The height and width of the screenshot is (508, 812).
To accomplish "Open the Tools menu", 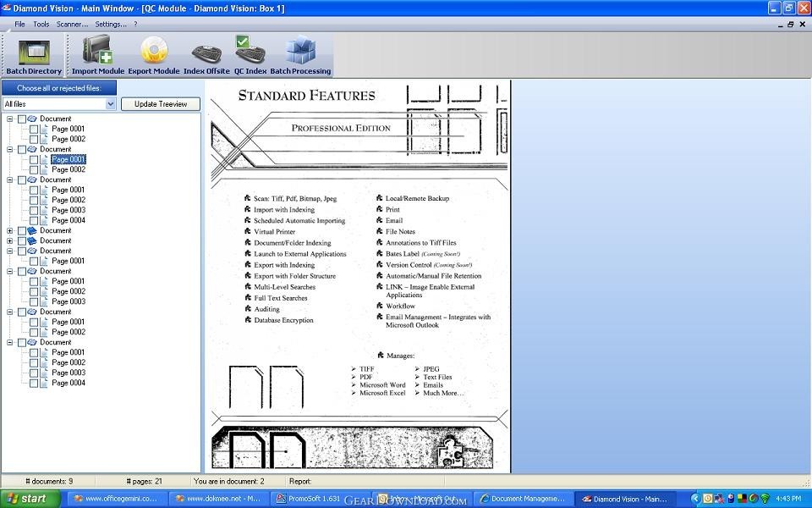I will point(41,25).
